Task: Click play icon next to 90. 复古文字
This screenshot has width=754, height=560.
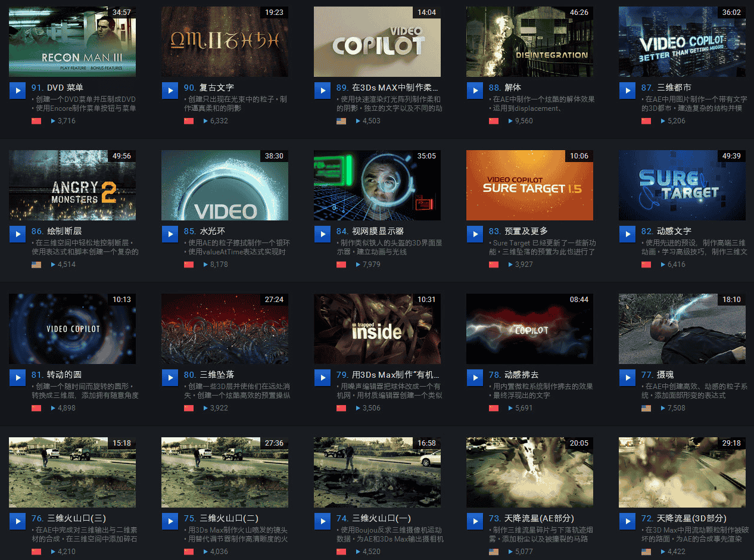Action: 170,91
